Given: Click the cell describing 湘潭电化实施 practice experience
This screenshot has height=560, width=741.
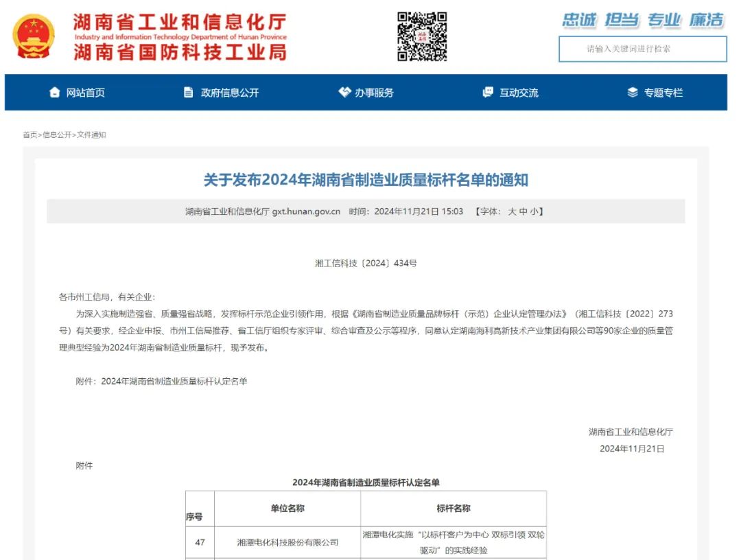Looking at the screenshot, I should 454,543.
